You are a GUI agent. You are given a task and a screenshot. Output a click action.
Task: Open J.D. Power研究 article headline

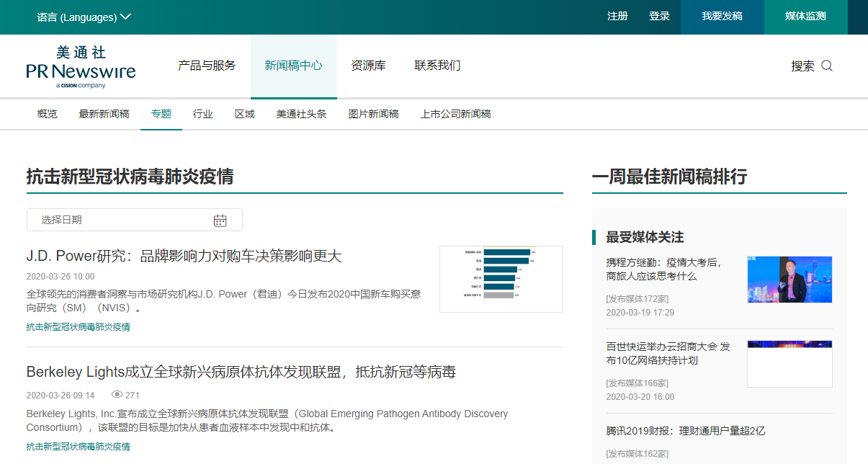click(184, 256)
